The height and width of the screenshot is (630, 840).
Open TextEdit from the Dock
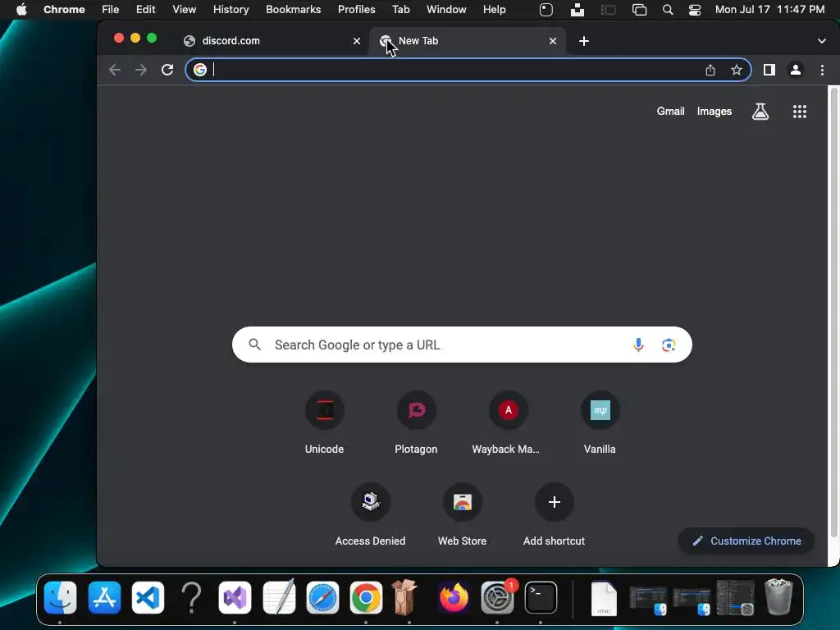click(279, 596)
